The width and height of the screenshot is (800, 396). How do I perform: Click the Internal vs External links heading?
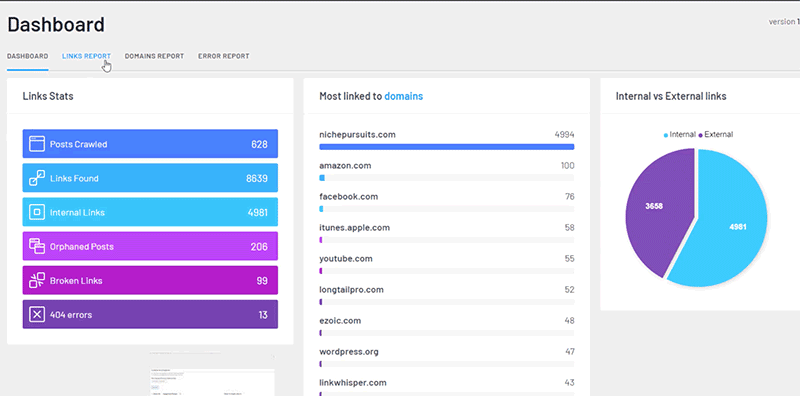(671, 96)
